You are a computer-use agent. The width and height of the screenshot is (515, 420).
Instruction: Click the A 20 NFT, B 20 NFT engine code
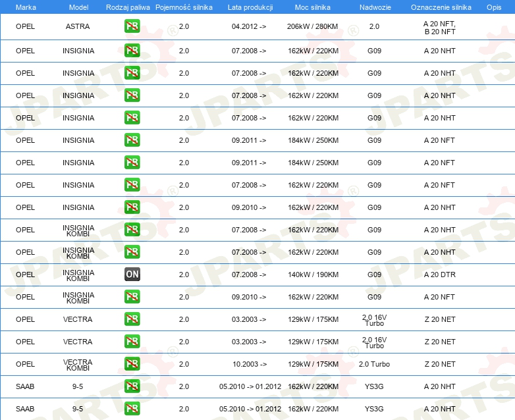440,28
